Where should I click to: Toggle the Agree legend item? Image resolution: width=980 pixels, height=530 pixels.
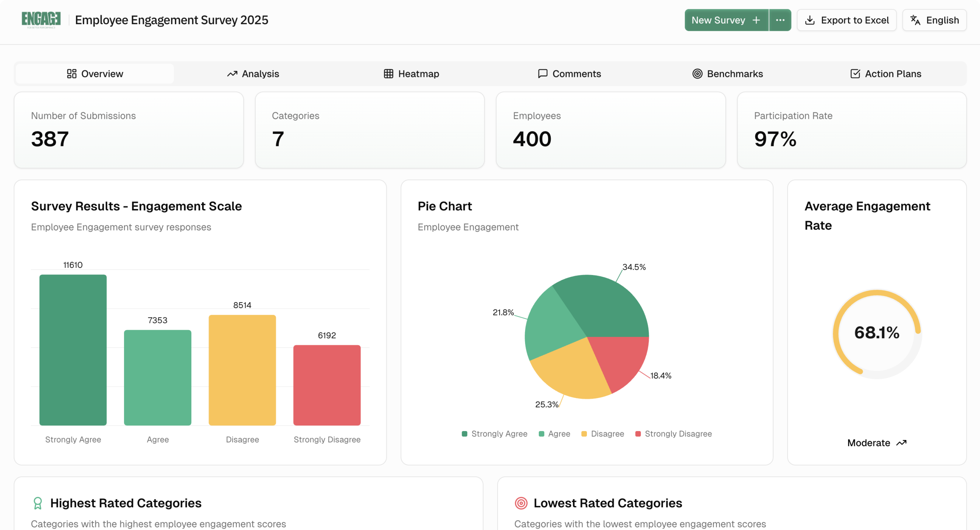pyautogui.click(x=555, y=434)
